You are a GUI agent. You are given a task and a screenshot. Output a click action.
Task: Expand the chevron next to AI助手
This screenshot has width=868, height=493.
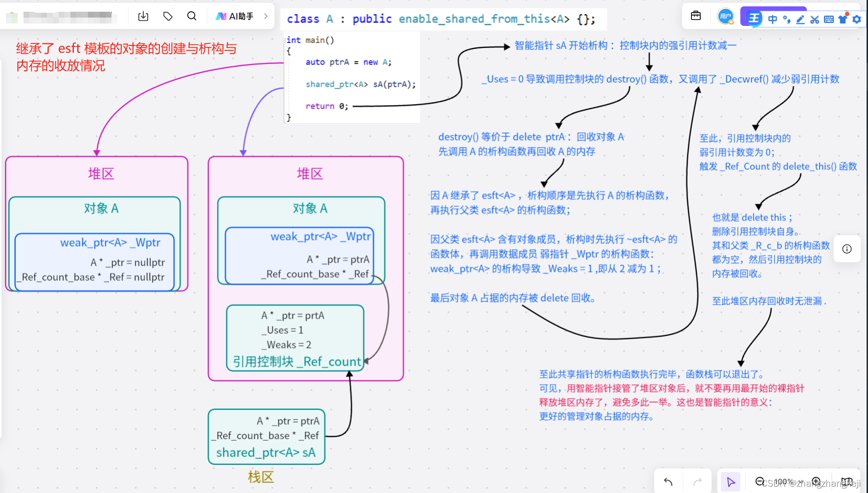(266, 16)
